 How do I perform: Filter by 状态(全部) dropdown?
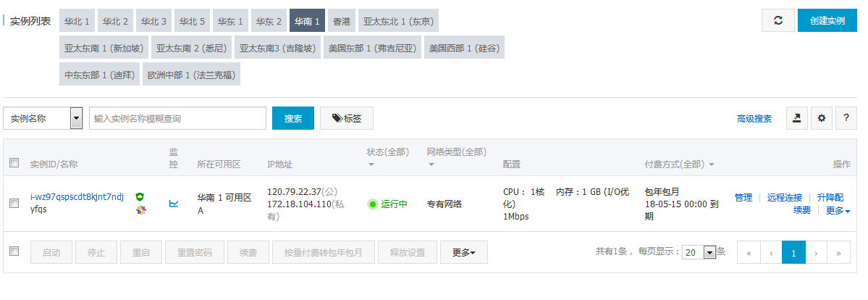click(x=387, y=157)
